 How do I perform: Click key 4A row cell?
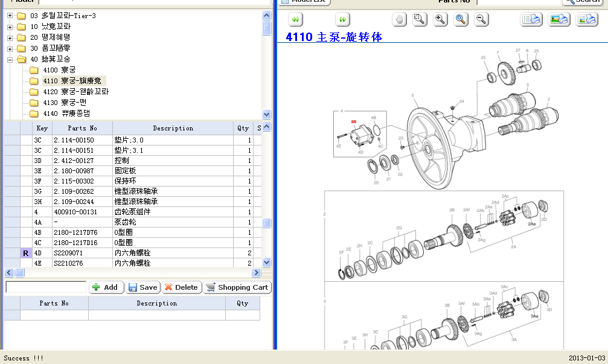pos(42,223)
